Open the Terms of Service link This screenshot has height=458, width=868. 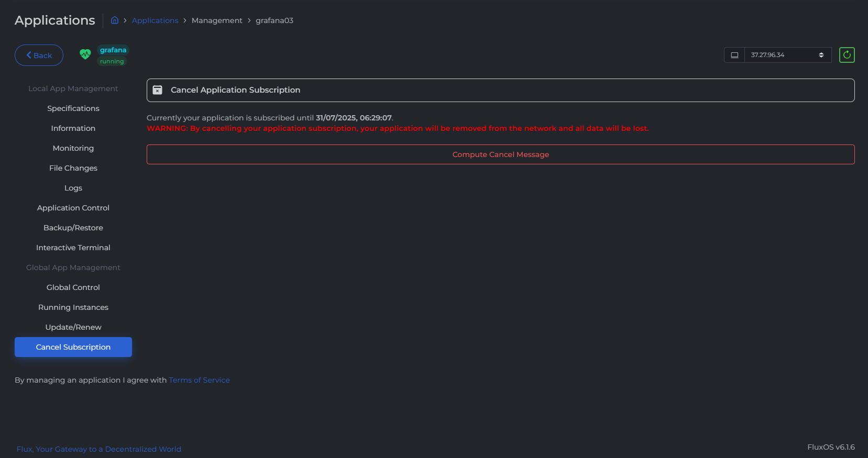pyautogui.click(x=199, y=380)
